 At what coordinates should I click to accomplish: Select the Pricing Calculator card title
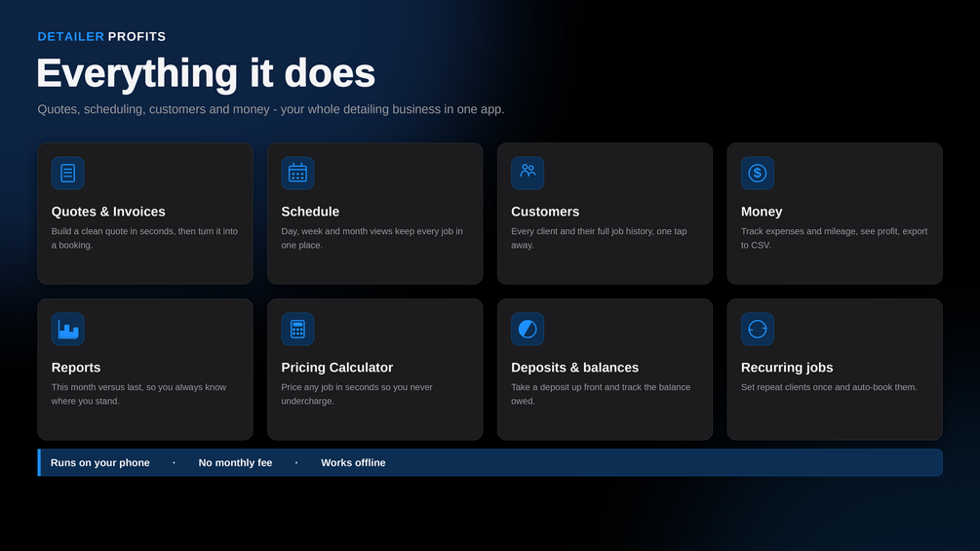[x=336, y=368]
